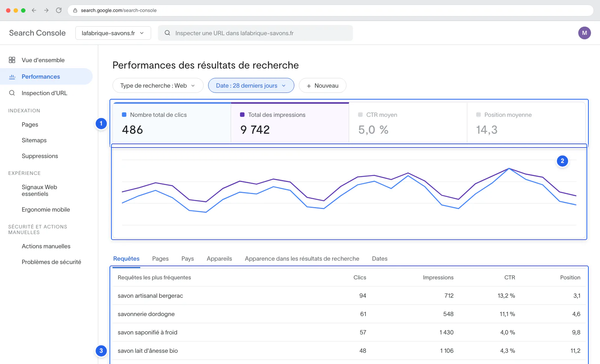
Task: Select the query row savon saponifié à froid
Action: [349, 333]
